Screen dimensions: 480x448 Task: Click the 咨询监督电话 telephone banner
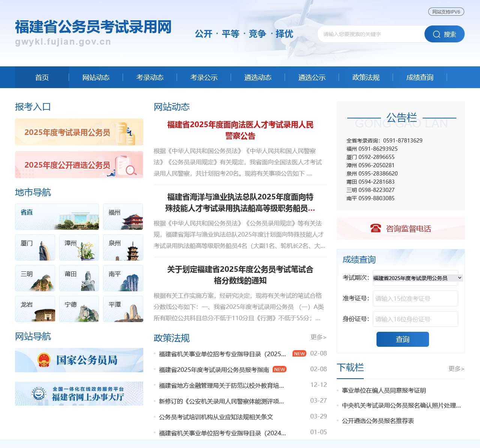click(400, 228)
